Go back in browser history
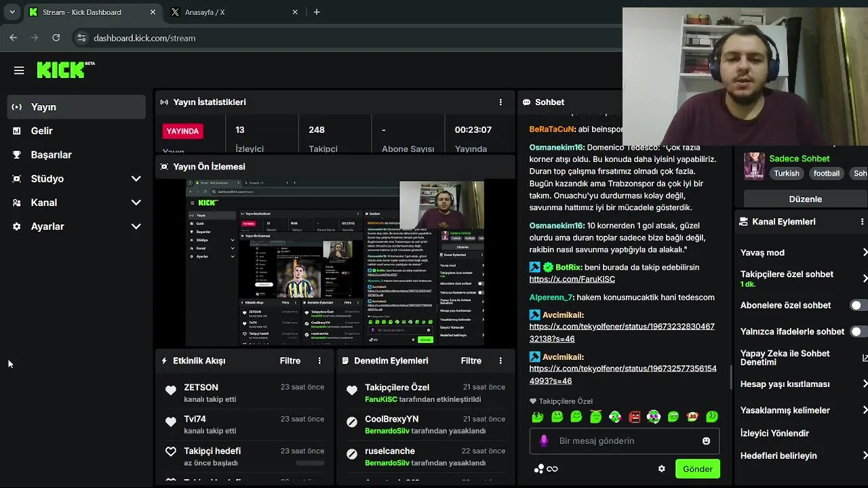Viewport: 868px width, 488px height. point(13,38)
